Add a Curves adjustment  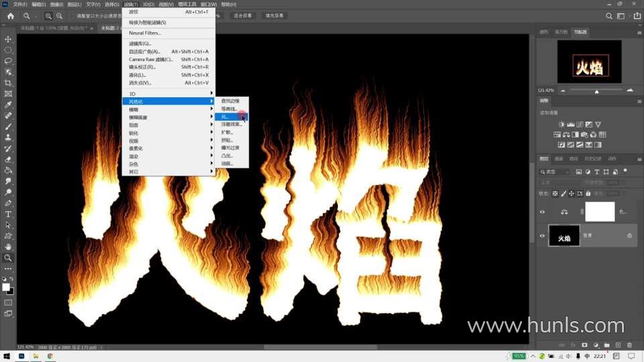pos(580,125)
